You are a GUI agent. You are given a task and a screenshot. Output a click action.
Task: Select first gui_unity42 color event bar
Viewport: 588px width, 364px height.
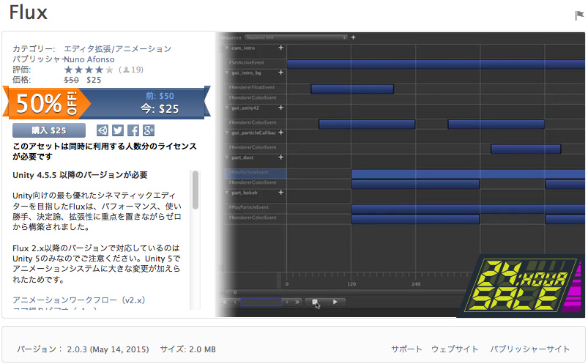pyautogui.click(x=367, y=125)
